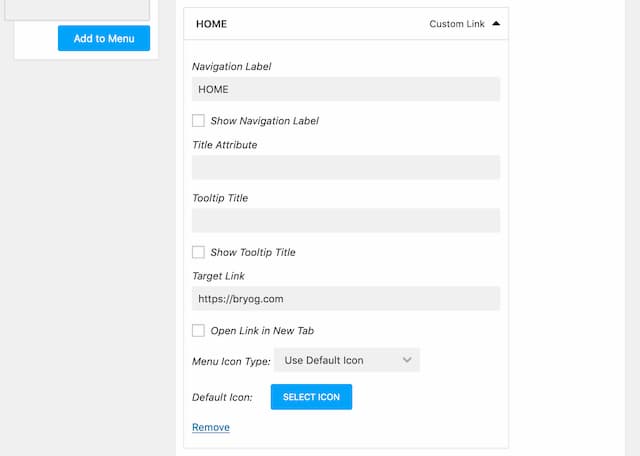Click the Menu Icon Type: label

pyautogui.click(x=231, y=361)
